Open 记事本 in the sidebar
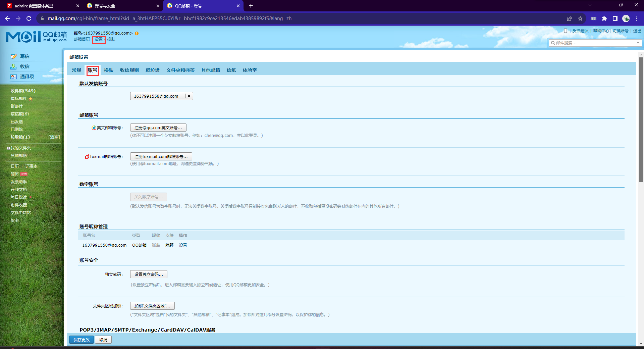Screen dimensions: 644x349 click(x=31, y=166)
